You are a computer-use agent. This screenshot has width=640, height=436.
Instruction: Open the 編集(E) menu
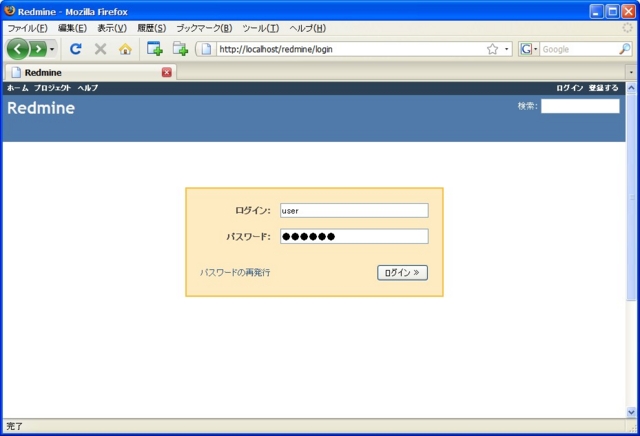(x=72, y=28)
